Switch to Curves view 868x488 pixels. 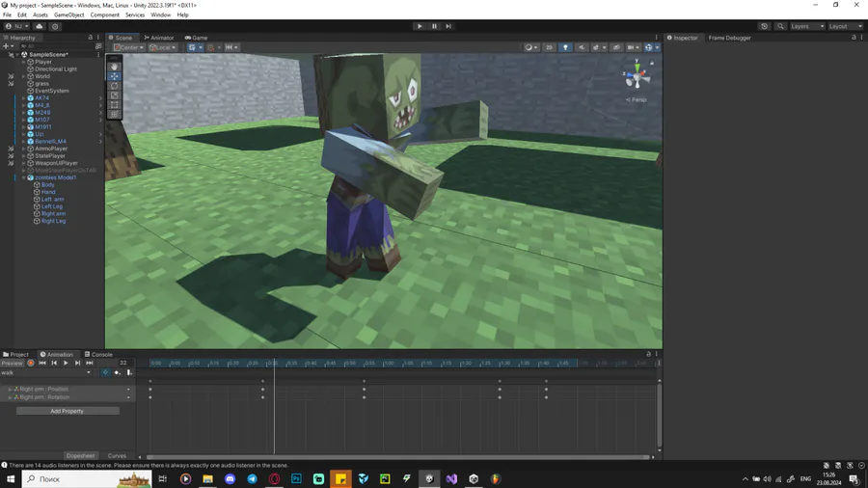pyautogui.click(x=117, y=456)
